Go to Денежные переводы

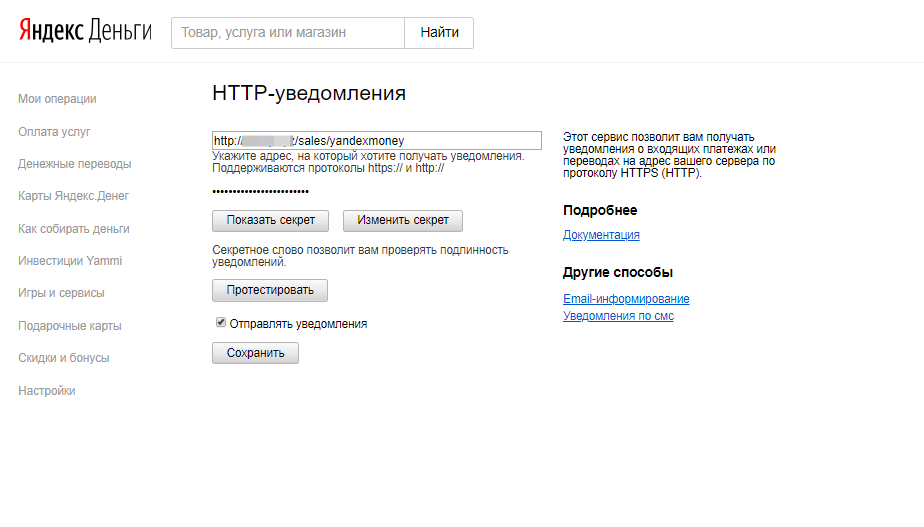click(75, 164)
